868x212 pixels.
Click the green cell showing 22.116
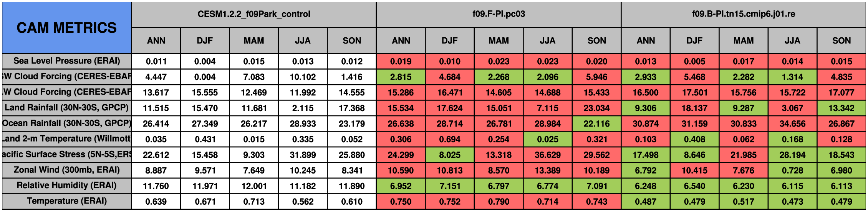[x=596, y=124]
